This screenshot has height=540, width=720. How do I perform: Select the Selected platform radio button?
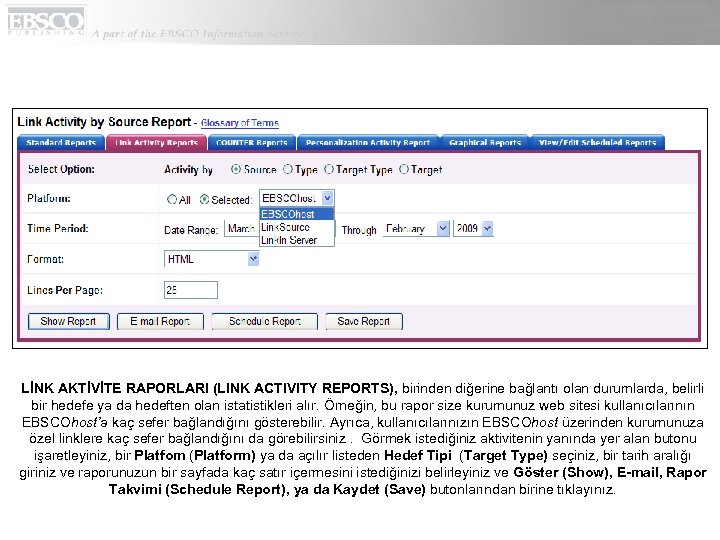click(204, 199)
